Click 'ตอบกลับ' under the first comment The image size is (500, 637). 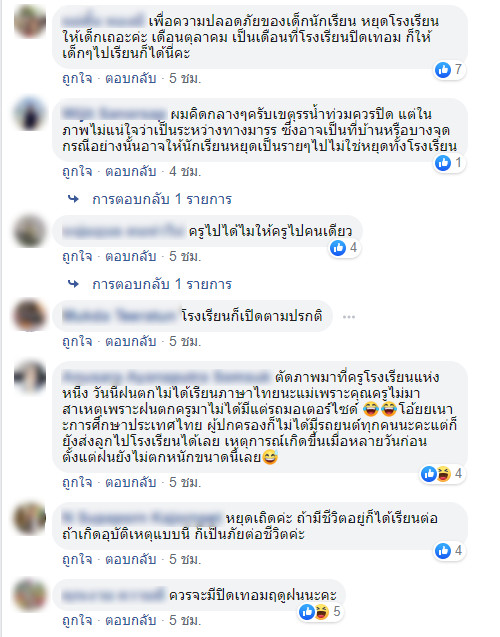(x=131, y=78)
